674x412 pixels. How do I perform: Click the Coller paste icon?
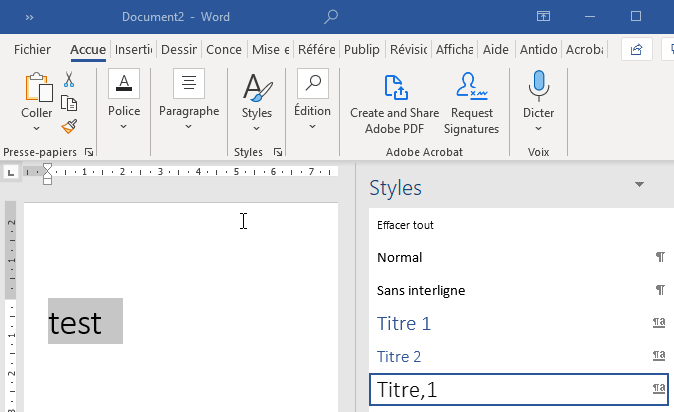37,89
